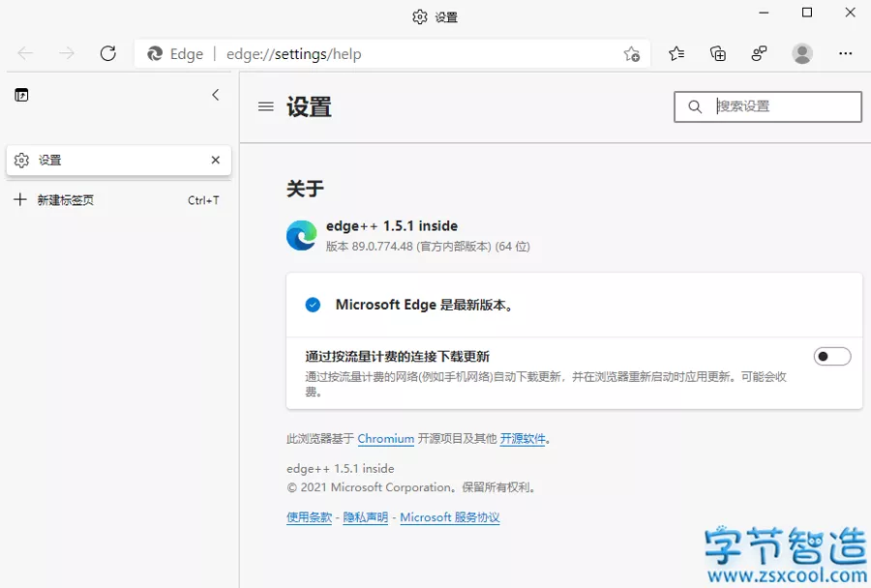Click the gear icon on 设置 tab
Viewport: 871px width, 588px height.
click(x=21, y=161)
